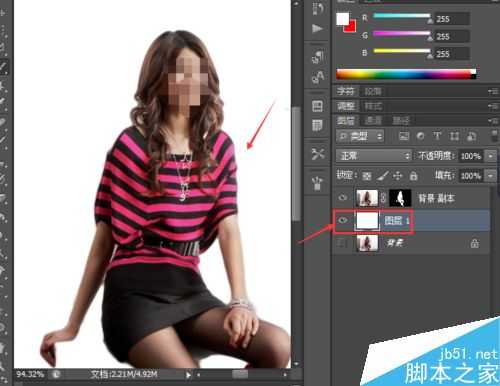The image size is (500, 386).
Task: Switch to the 样式 tab
Action: [373, 106]
